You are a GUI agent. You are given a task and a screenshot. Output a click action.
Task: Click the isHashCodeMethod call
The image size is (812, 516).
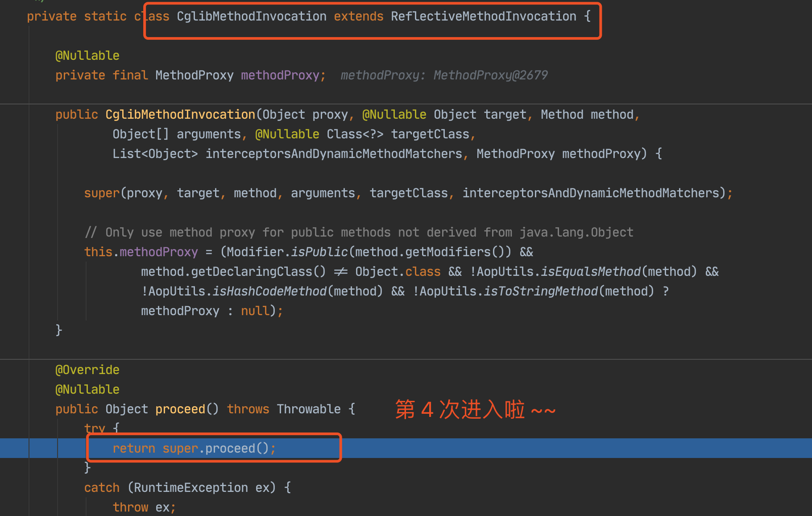click(269, 291)
